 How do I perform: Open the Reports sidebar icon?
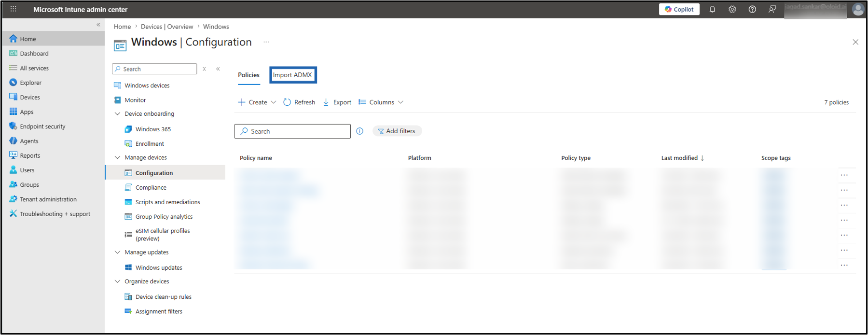[13, 155]
